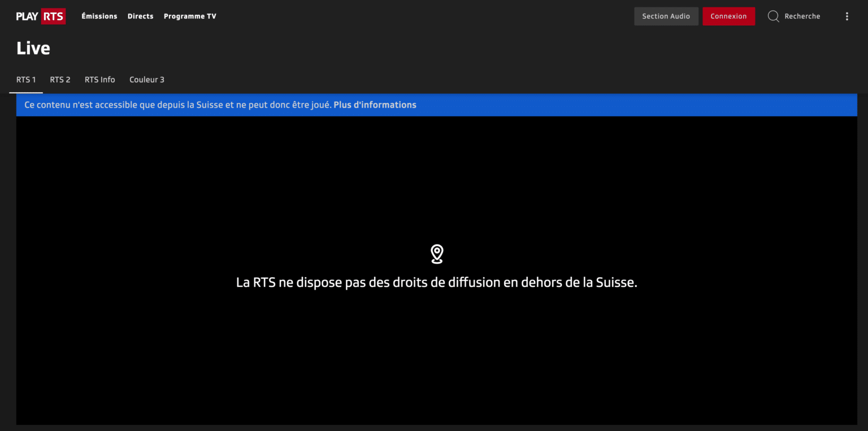The height and width of the screenshot is (431, 868).
Task: Switch to the RTS 2 tab
Action: tap(60, 80)
